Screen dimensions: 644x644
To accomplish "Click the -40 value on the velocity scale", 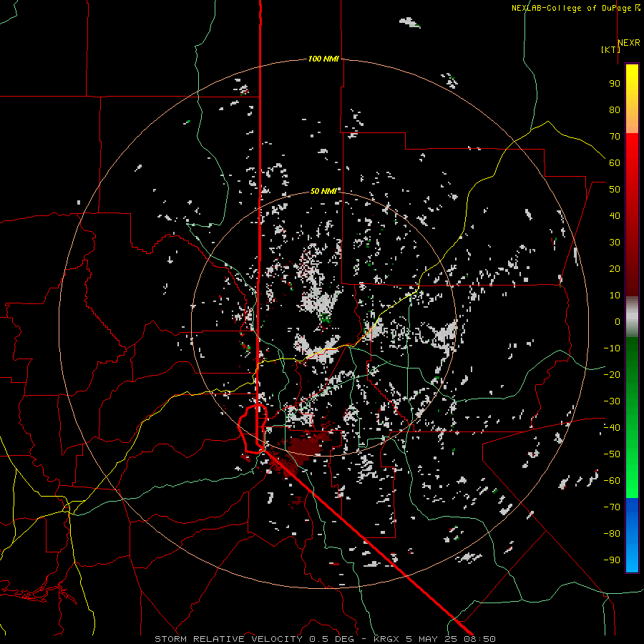I will [612, 428].
